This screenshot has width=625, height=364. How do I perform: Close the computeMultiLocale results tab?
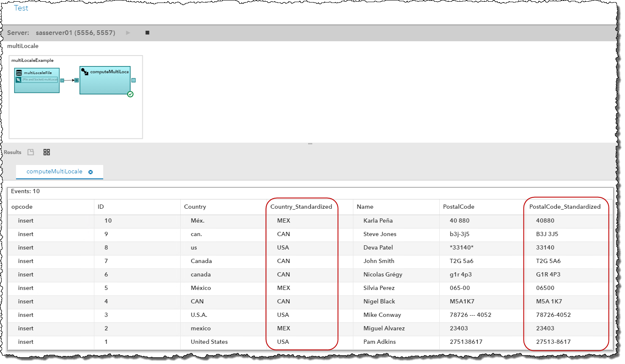(91, 172)
